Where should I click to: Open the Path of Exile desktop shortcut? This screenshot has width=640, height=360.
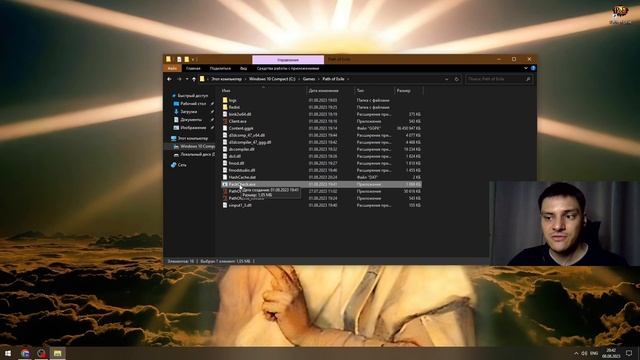(x=620, y=14)
